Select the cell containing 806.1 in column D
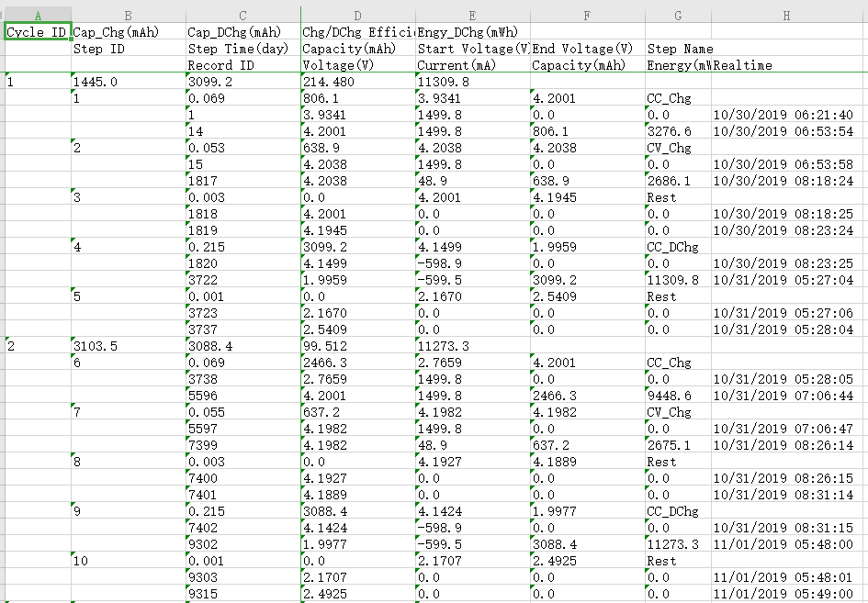 click(x=357, y=98)
